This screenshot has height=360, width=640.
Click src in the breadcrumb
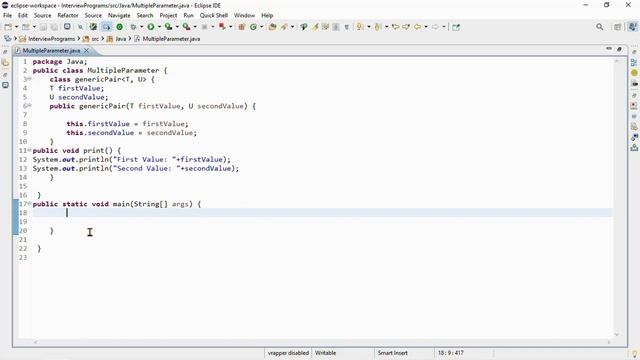95,39
